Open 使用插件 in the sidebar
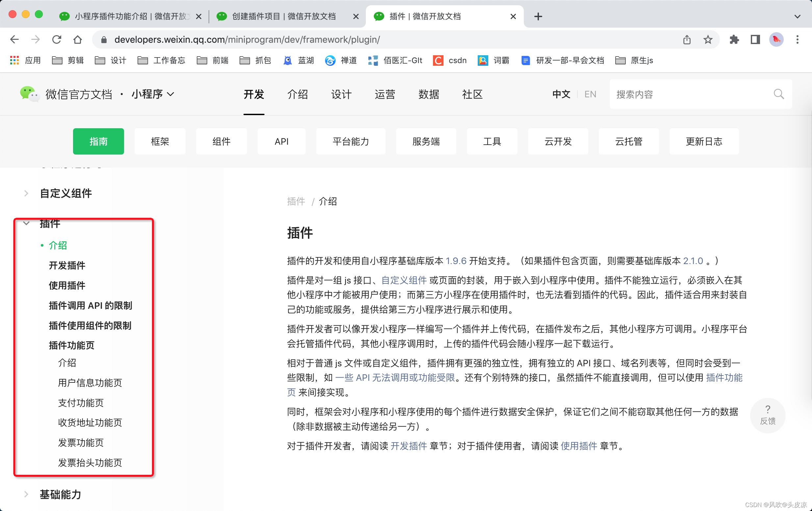 [x=67, y=285]
